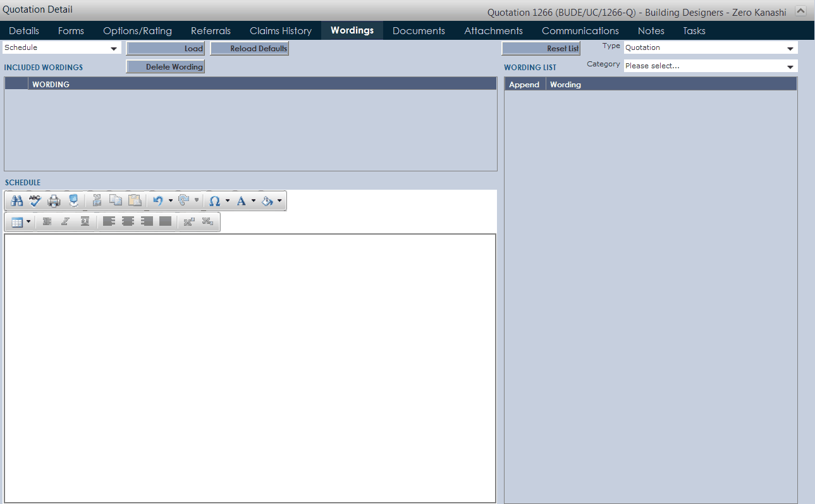
Task: Switch to the Documents tab
Action: (419, 30)
